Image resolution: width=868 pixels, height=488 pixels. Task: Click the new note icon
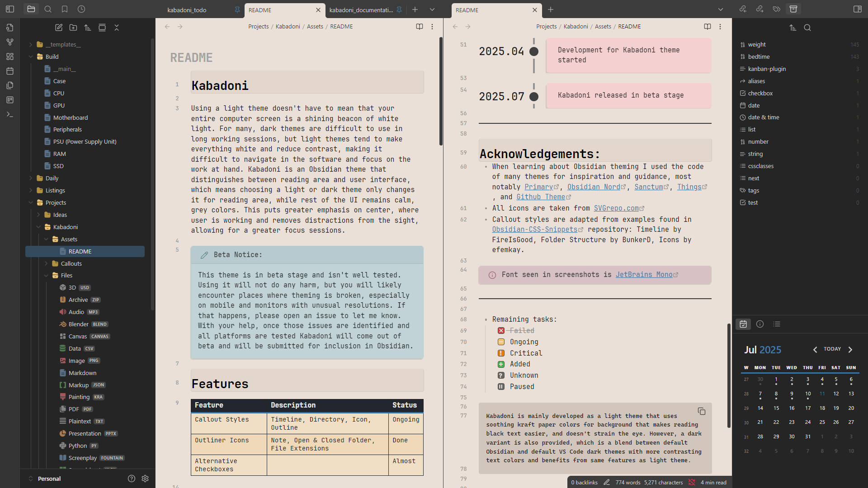tap(59, 28)
